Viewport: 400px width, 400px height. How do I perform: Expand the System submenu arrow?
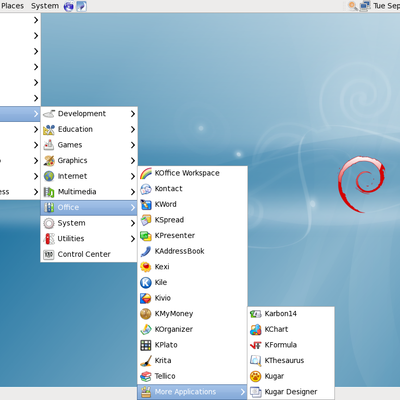point(133,223)
